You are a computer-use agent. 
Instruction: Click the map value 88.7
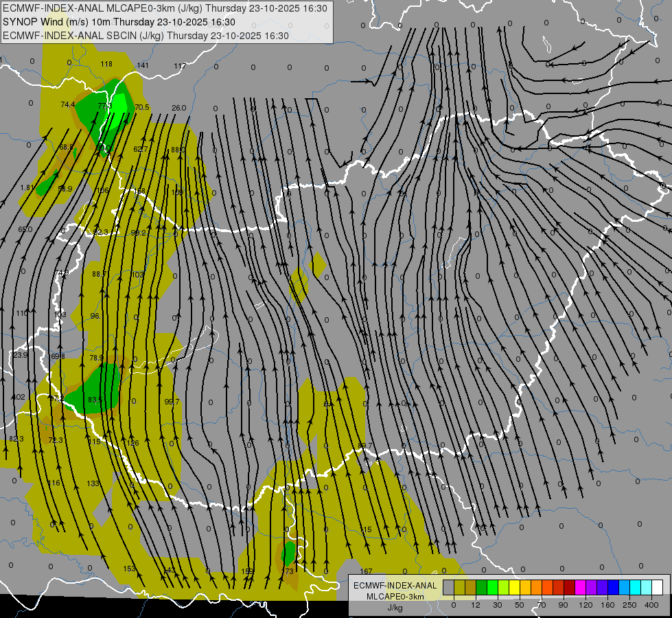[99, 274]
